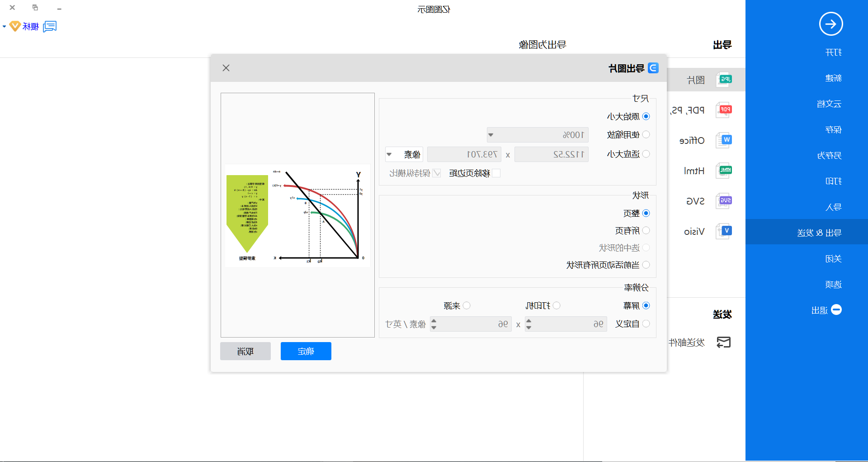
Task: Select 使用缩放 radio button
Action: [x=646, y=134]
